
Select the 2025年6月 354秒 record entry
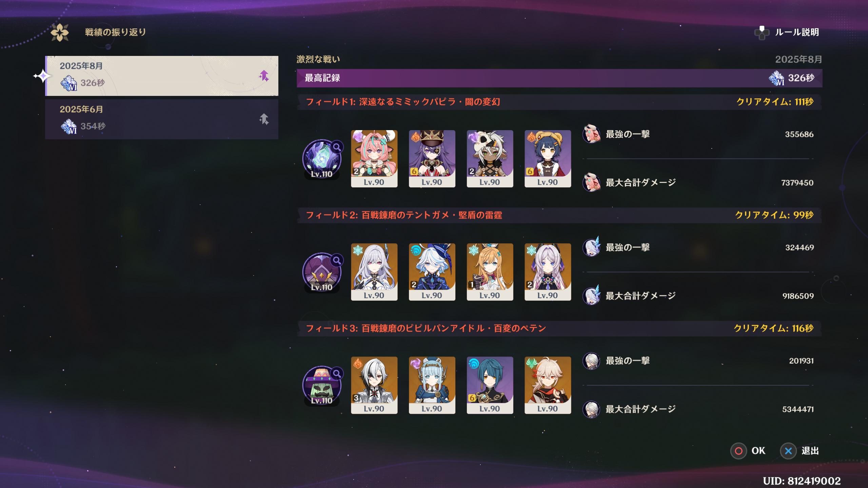pos(162,119)
